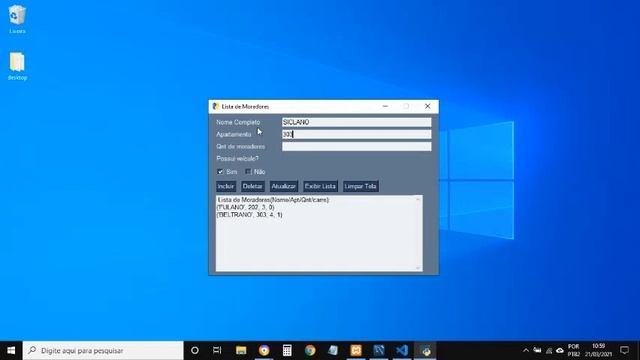Show hidden system tray icons
640x360 pixels.
click(526, 350)
